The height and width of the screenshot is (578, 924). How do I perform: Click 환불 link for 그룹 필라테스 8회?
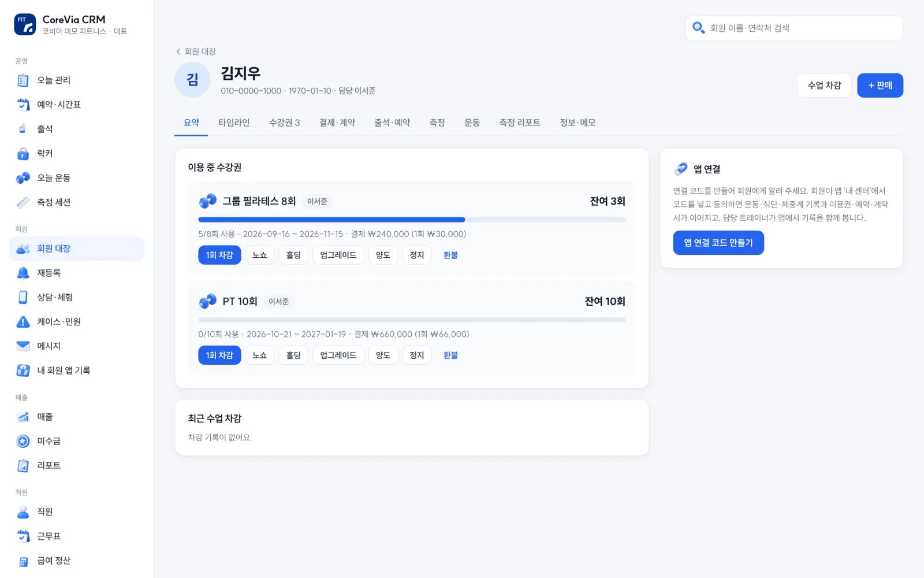(450, 255)
